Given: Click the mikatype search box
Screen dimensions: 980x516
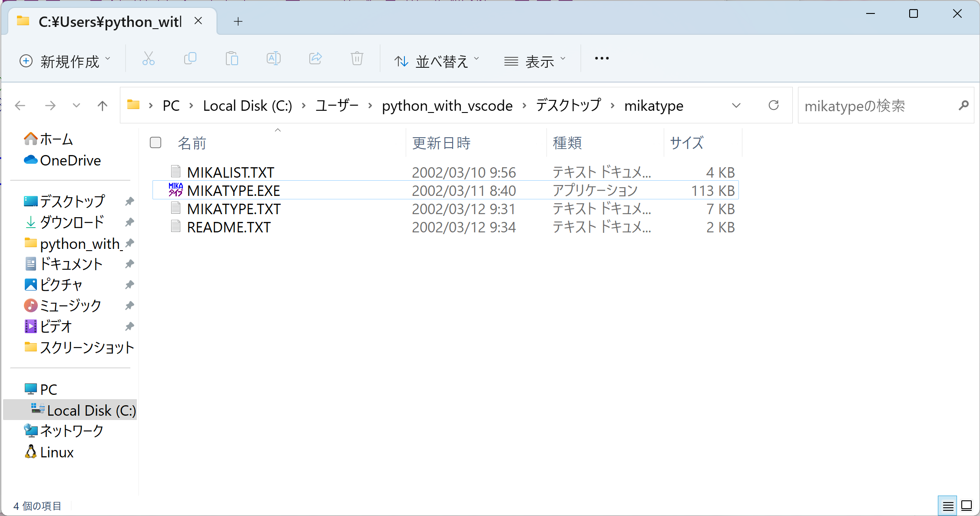Looking at the screenshot, I should [877, 106].
